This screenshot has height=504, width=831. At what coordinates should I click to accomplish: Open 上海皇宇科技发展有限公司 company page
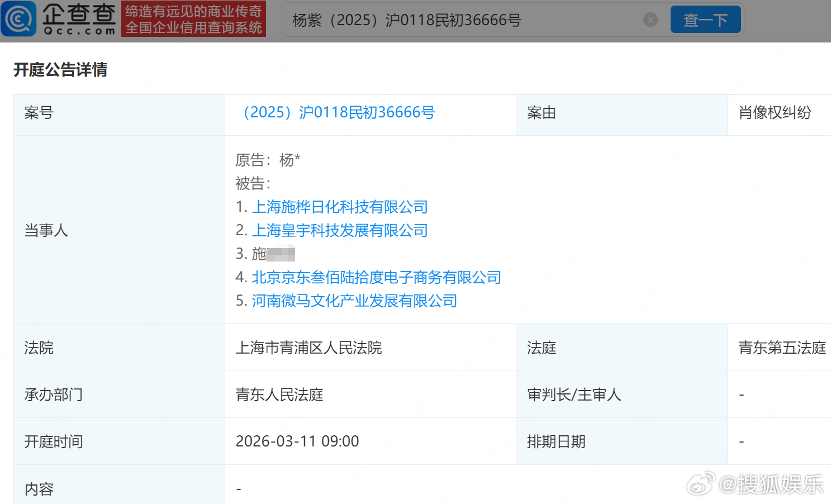340,230
